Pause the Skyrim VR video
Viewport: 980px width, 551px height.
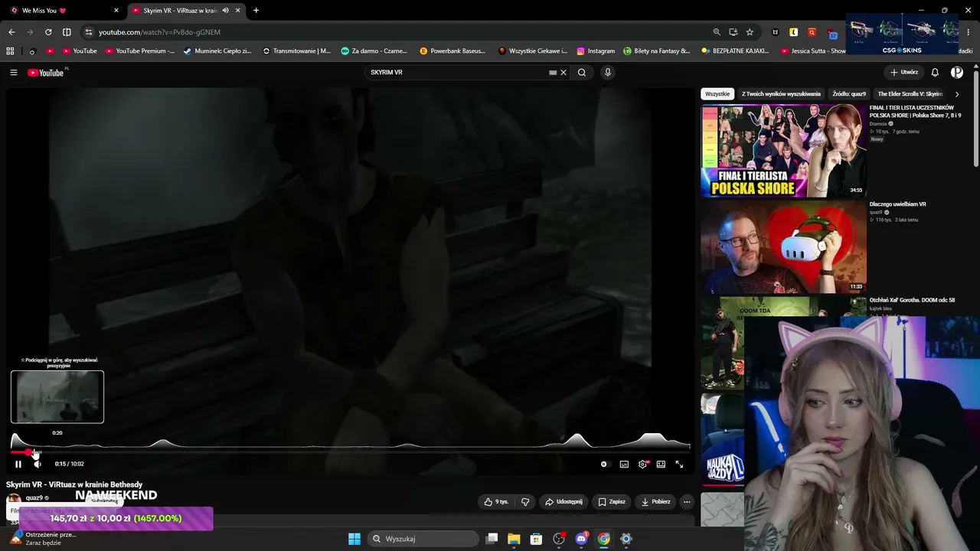[x=18, y=464]
